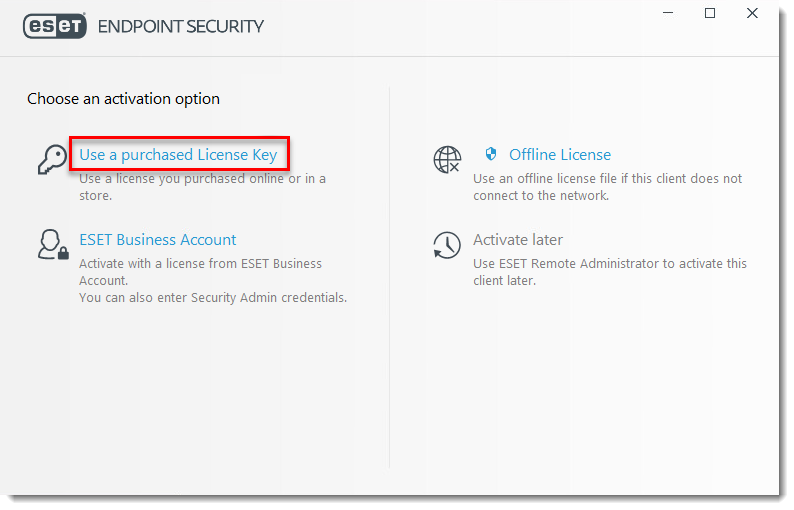Click the 'Use an offline license file' description
794x510 pixels.
pyautogui.click(x=608, y=187)
